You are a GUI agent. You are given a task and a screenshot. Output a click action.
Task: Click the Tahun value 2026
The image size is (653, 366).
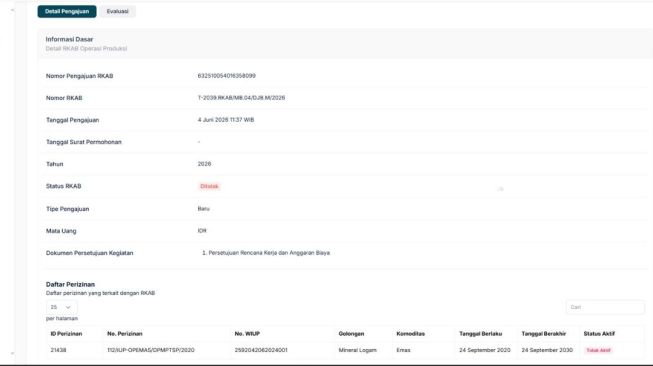coord(204,164)
